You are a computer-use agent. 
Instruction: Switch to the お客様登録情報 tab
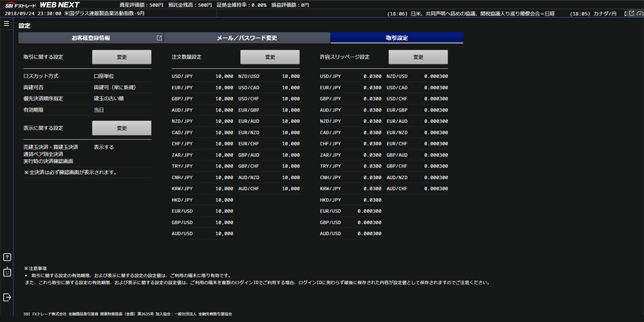[91, 38]
